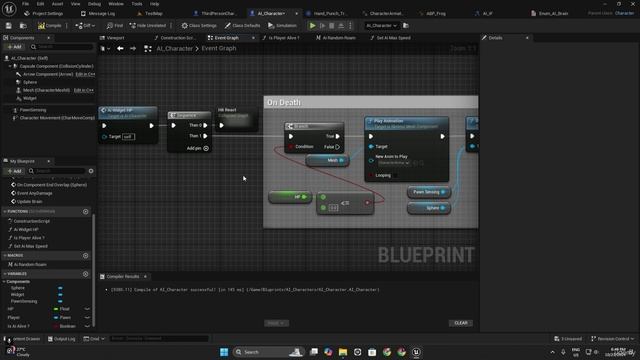Select Event AnyDamage in graph list

(x=35, y=193)
